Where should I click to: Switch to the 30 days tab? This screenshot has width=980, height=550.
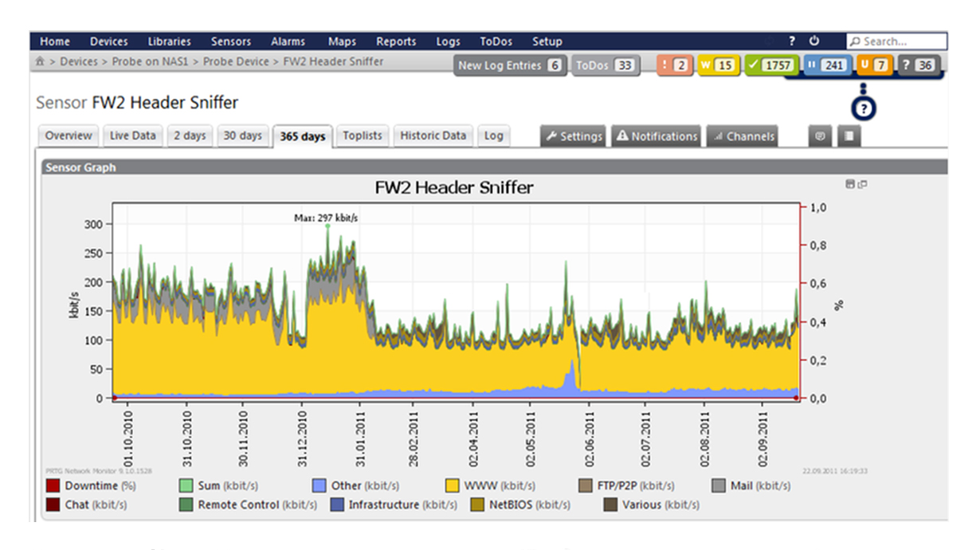click(242, 136)
